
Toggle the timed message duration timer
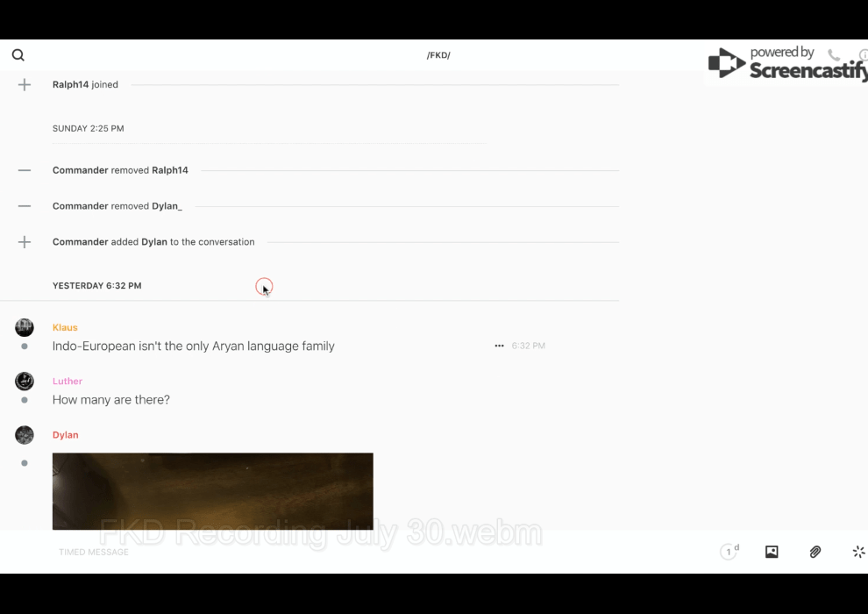[x=729, y=552]
